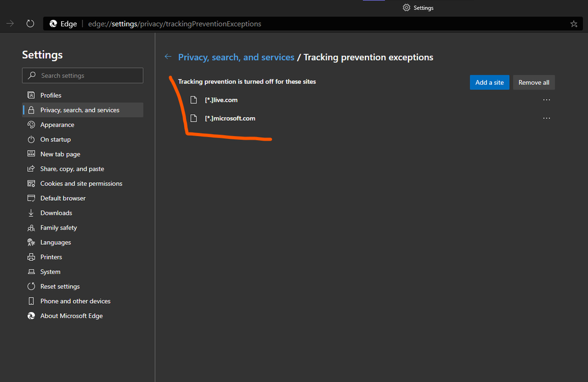Screen dimensions: 588x382
Task: Open Reset settings section
Action: point(82,287)
